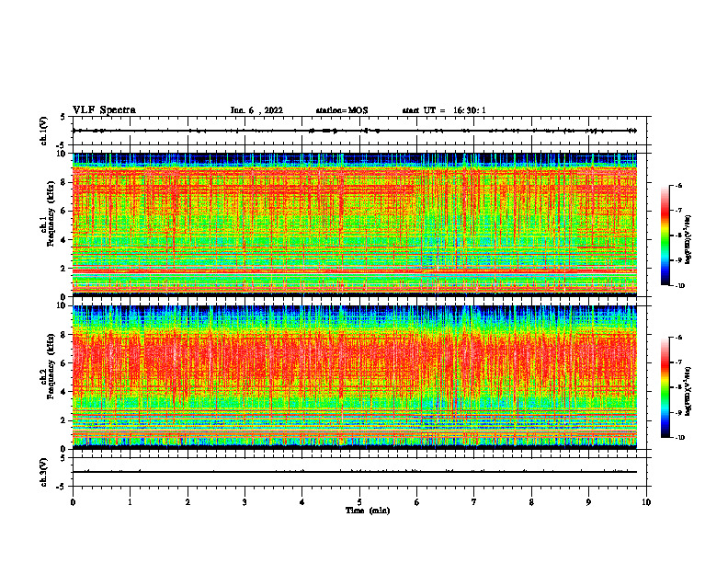Click the "-5" tick on ch.1(V) axis
This screenshot has height=563, width=728.
(62, 145)
